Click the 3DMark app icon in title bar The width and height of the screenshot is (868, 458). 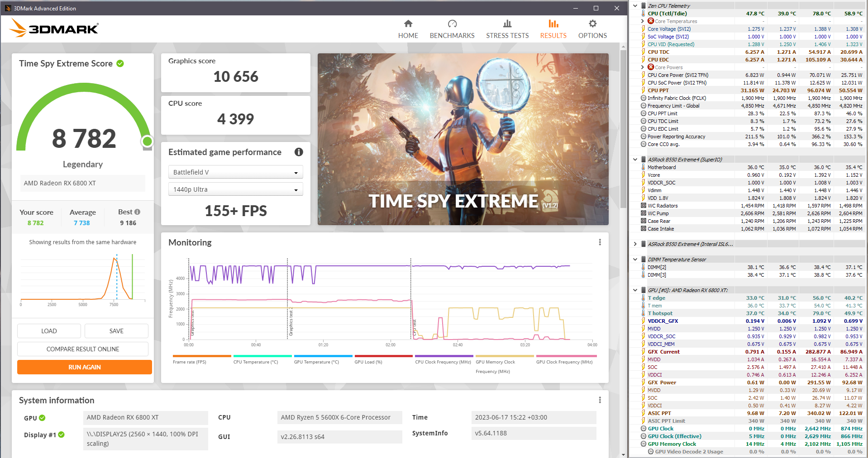click(8, 8)
